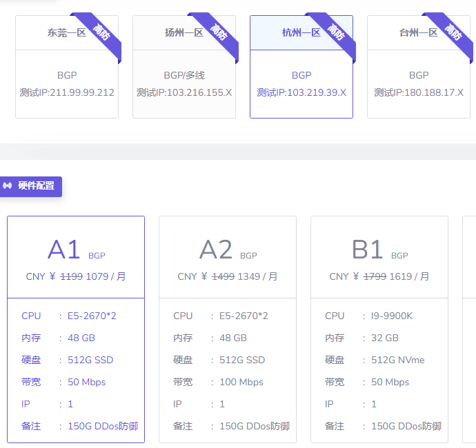Click the A1 price 1079 / 月
Viewport: 476px width, 448px height.
[x=106, y=276]
